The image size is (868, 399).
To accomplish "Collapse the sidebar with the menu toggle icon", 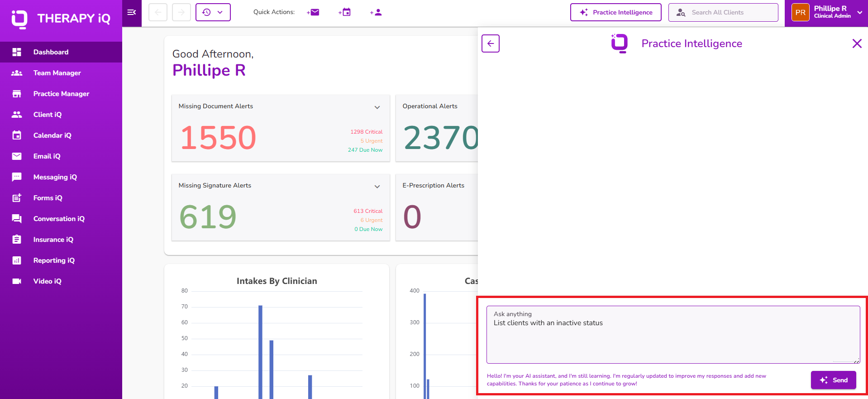I will [132, 12].
